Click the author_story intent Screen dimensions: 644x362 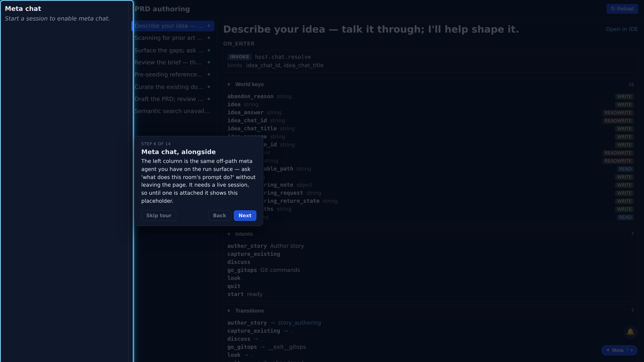(x=247, y=246)
